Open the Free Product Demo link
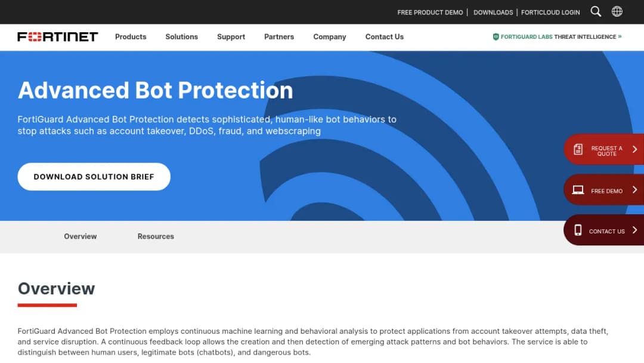This screenshot has height=363, width=644. [x=430, y=13]
